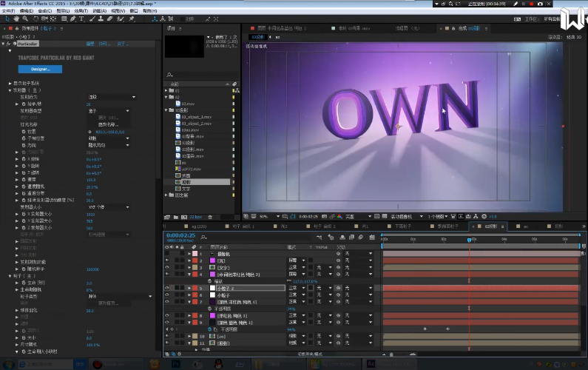Toggle visibility eye of layer 2 [光]
Viewport: 588px width, 370px height.
click(x=166, y=260)
